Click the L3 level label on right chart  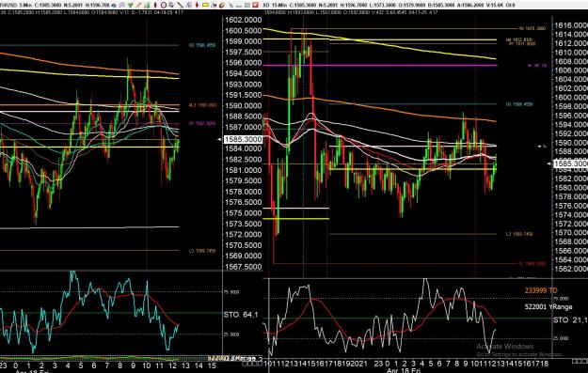point(519,234)
